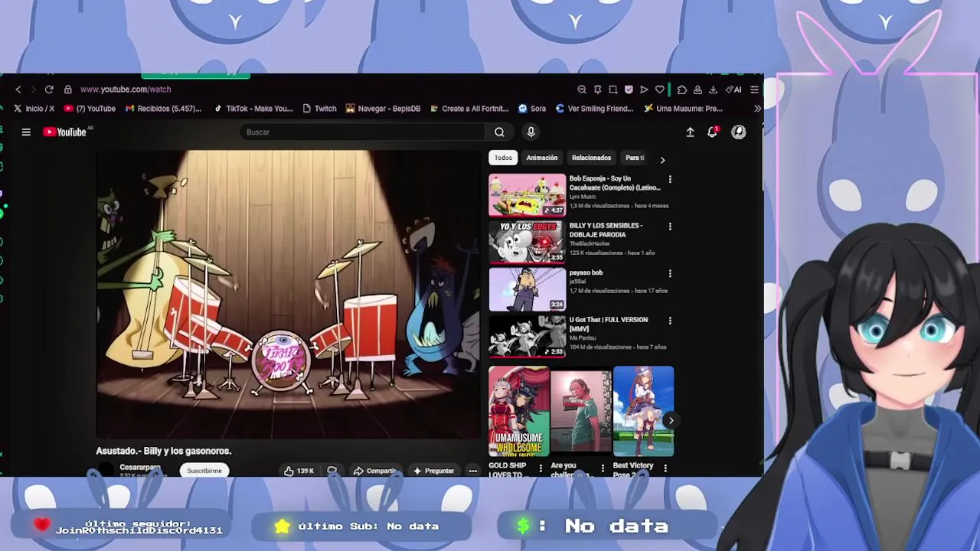Click the Compartir share button
980x551 pixels.
(x=375, y=471)
